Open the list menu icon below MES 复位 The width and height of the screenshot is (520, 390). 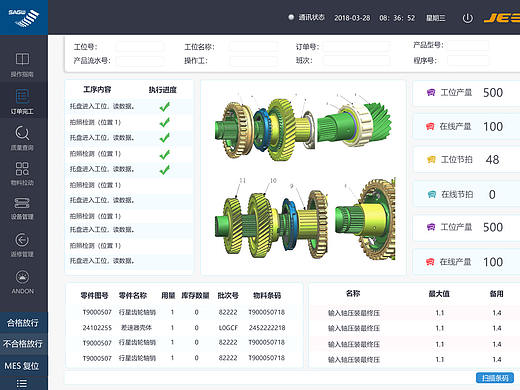22,384
